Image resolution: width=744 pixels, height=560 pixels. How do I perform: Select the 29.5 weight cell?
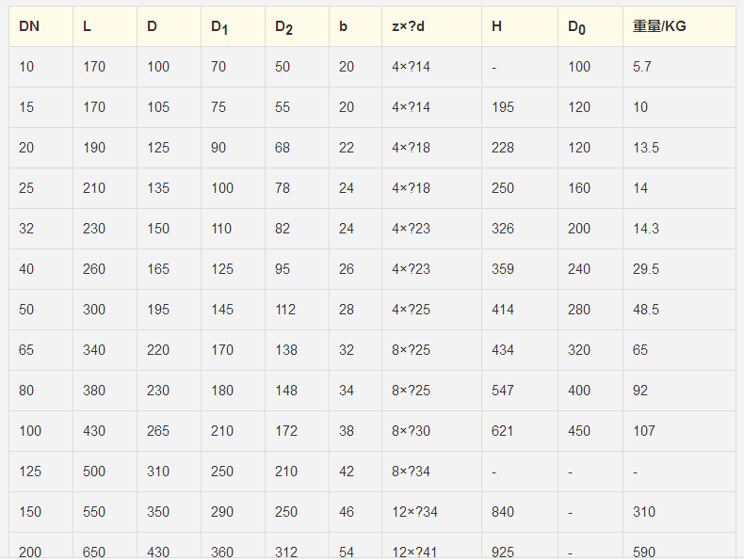646,269
